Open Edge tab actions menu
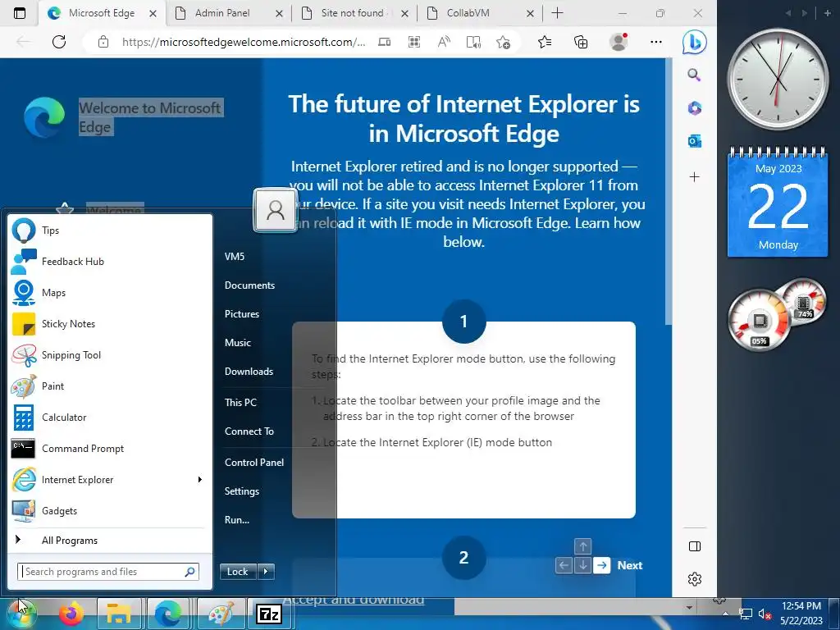 click(x=20, y=13)
